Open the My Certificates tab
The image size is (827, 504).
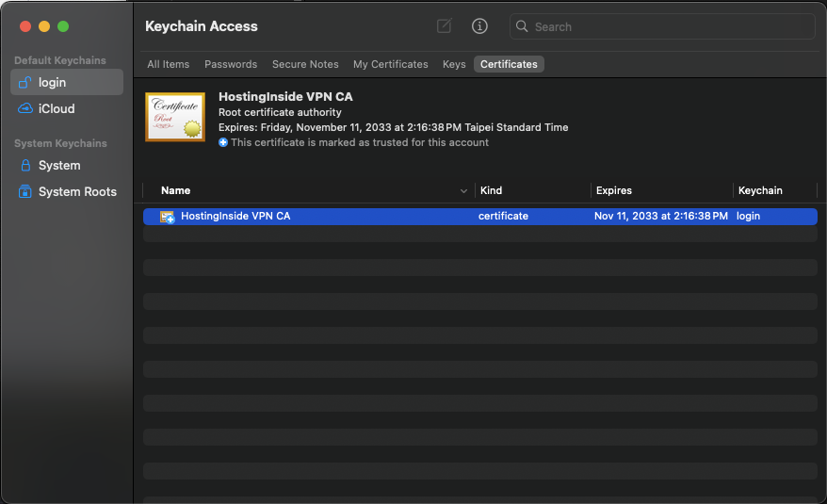click(x=391, y=64)
